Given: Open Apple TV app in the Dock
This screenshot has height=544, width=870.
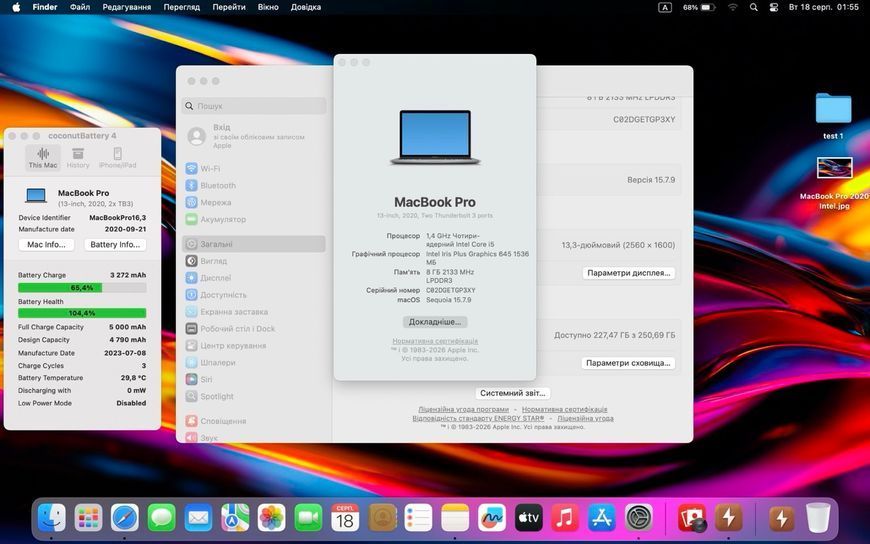Looking at the screenshot, I should click(x=529, y=518).
